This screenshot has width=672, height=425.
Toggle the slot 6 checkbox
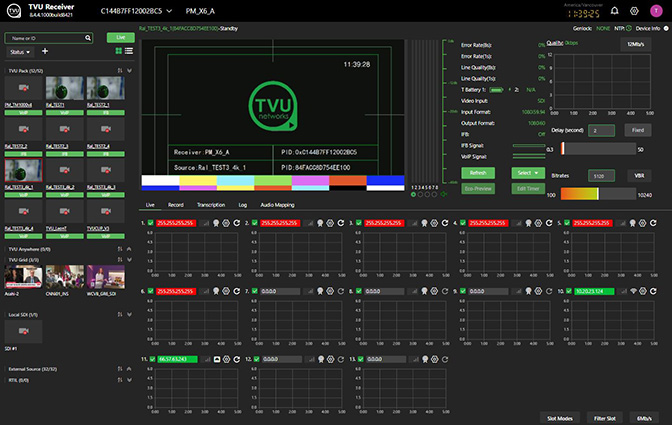(x=150, y=291)
